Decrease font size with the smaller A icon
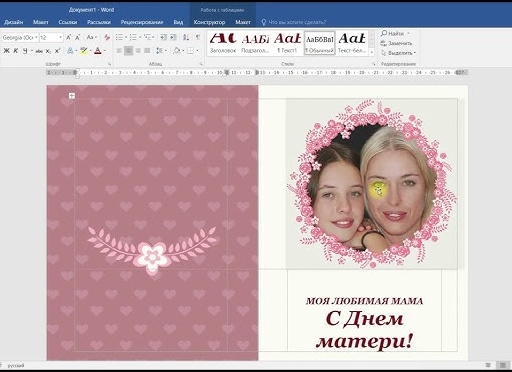 [77, 37]
